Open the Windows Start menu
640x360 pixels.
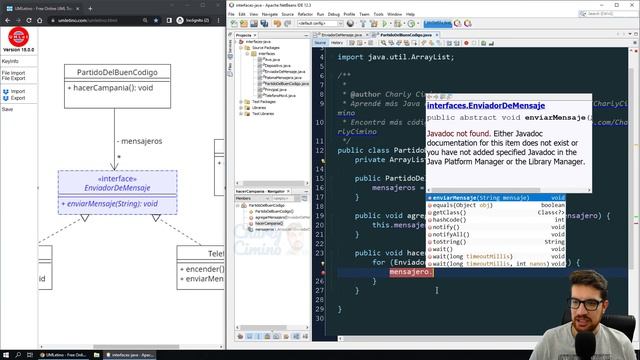(x=6, y=355)
